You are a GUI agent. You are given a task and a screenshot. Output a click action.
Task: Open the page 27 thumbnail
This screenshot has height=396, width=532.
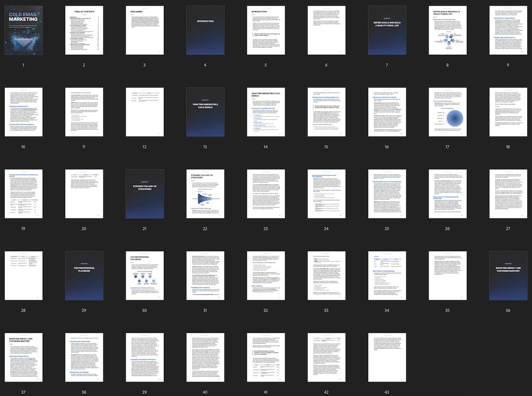[x=508, y=194]
